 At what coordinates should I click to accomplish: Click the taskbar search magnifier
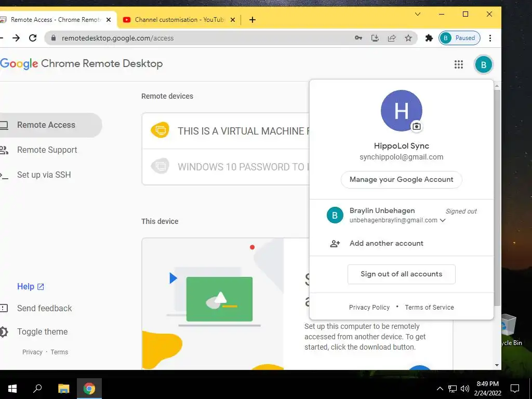coord(37,388)
